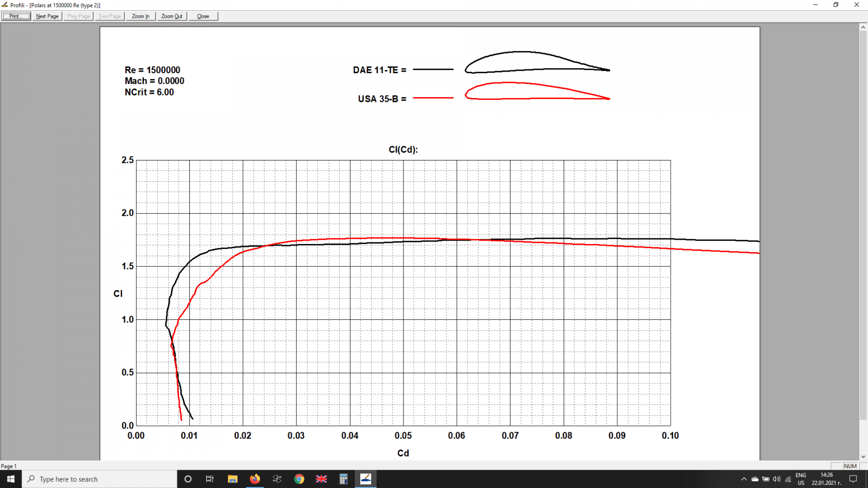
Task: Open the UK flag app on taskbar
Action: 321,479
